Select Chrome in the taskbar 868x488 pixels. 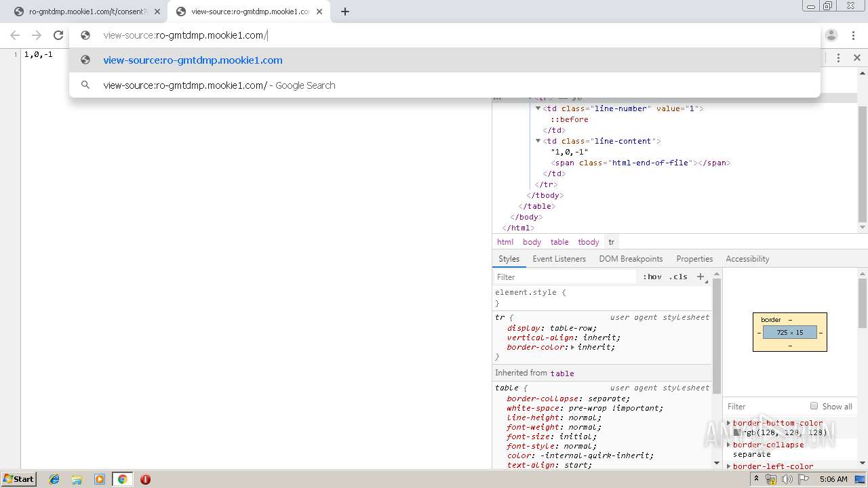point(122,479)
